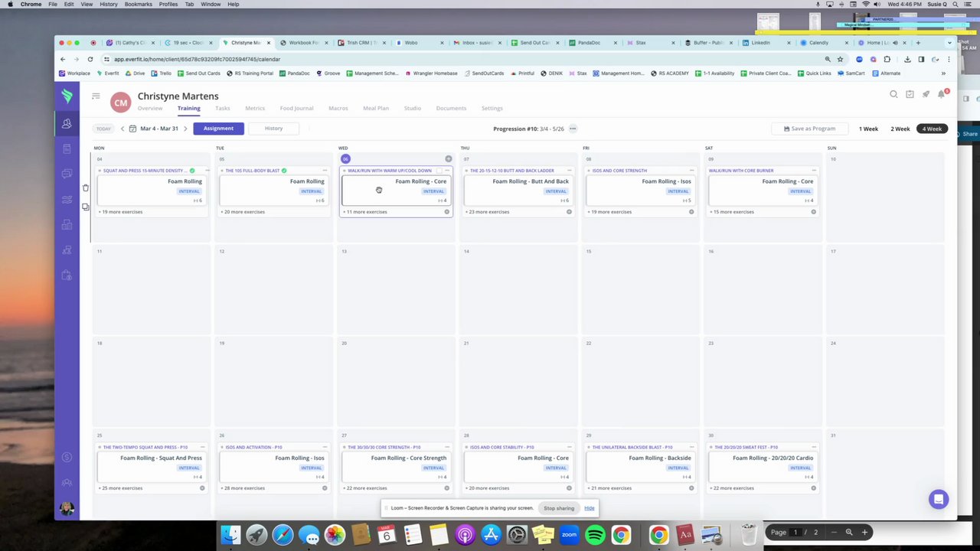Open the Tasks tab
The image size is (980, 551).
tap(223, 109)
